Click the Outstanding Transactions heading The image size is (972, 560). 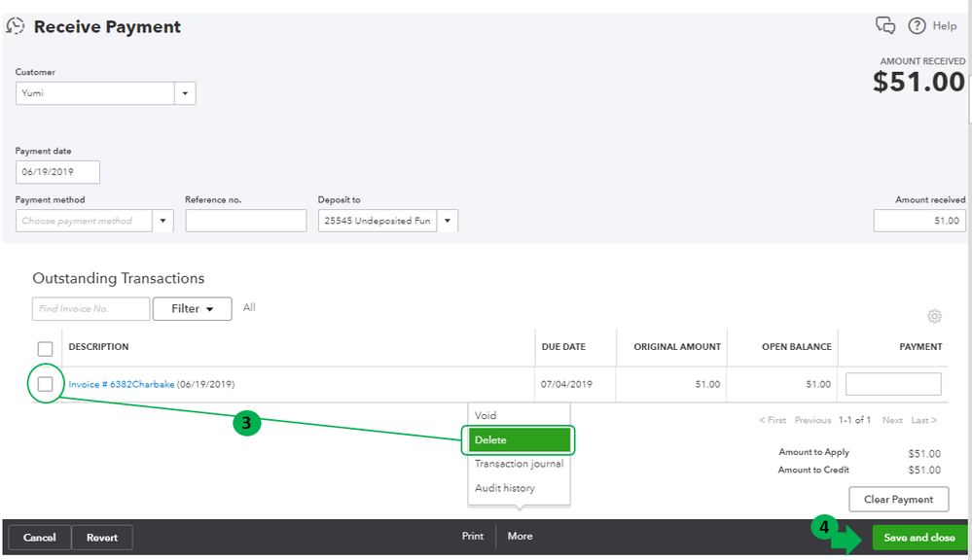click(119, 278)
